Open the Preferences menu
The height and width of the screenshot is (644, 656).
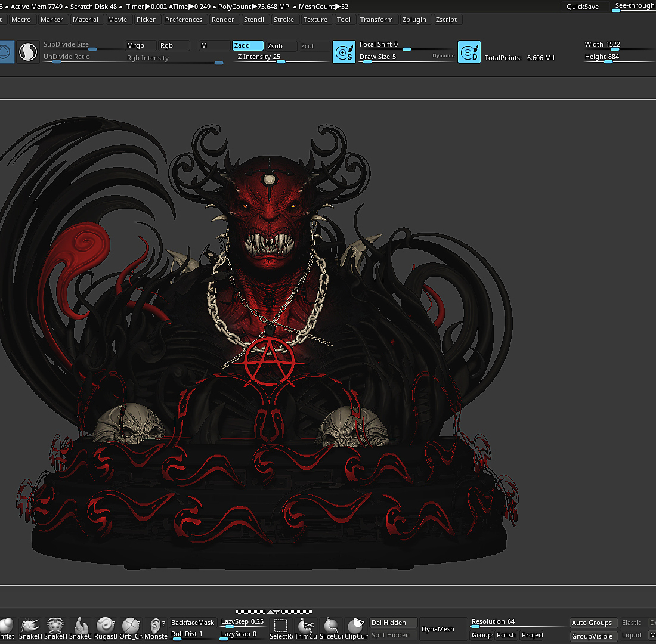[183, 20]
